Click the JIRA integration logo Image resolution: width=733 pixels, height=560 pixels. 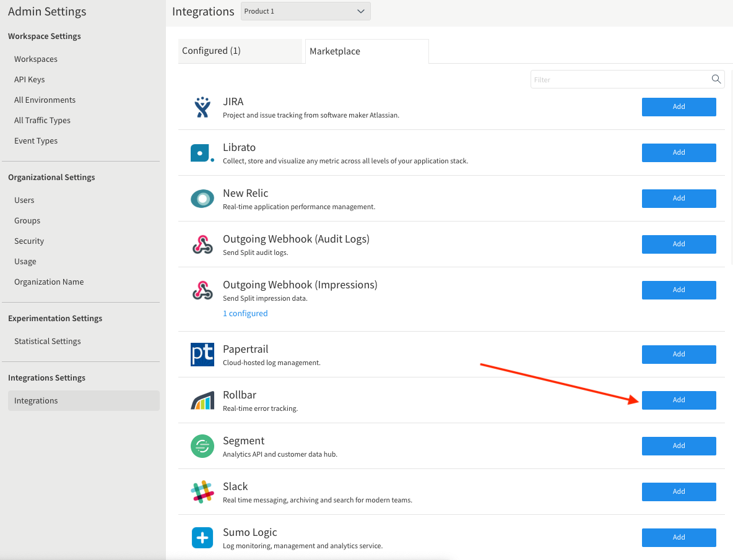coord(202,107)
